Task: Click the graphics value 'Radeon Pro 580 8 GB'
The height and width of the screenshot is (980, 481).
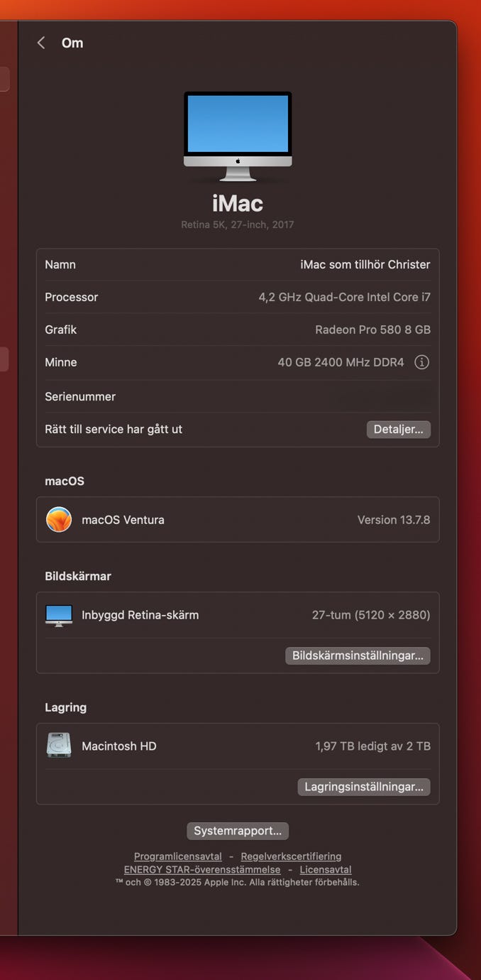Action: pyautogui.click(x=373, y=330)
